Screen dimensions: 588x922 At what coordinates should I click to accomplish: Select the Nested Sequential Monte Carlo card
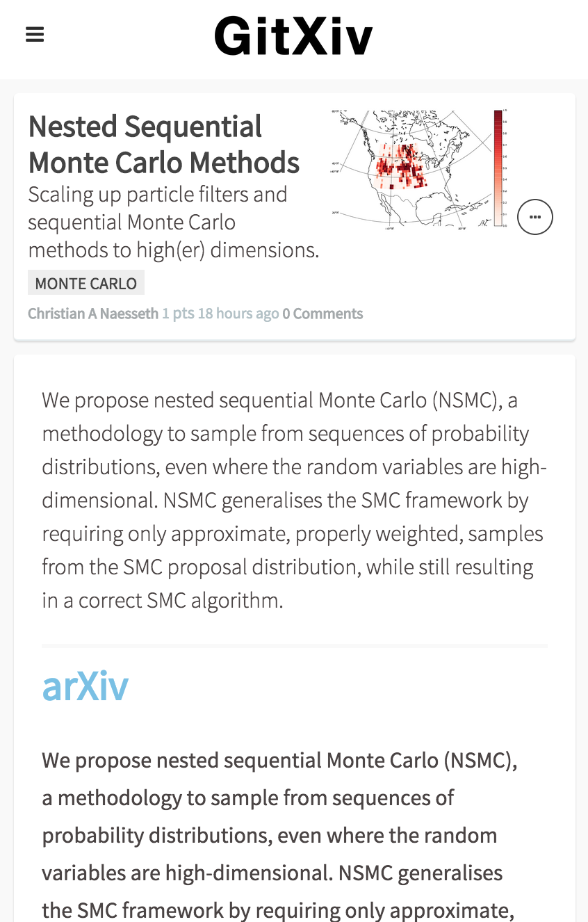pos(294,216)
